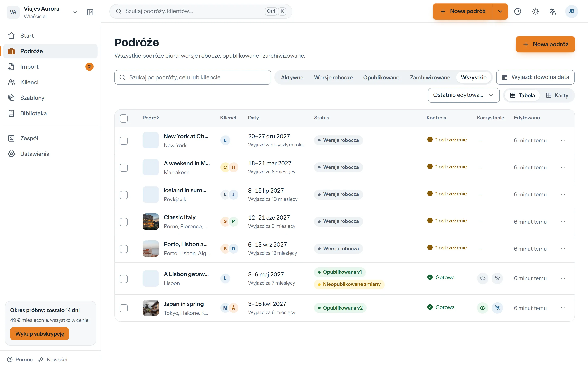Screen dimensions: 588x368
Task: Click the Nieopublikowane zmiany badge
Action: click(x=349, y=284)
